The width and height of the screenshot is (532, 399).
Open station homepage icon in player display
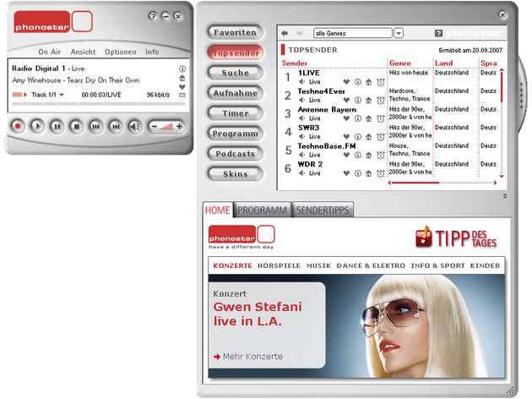point(182,78)
